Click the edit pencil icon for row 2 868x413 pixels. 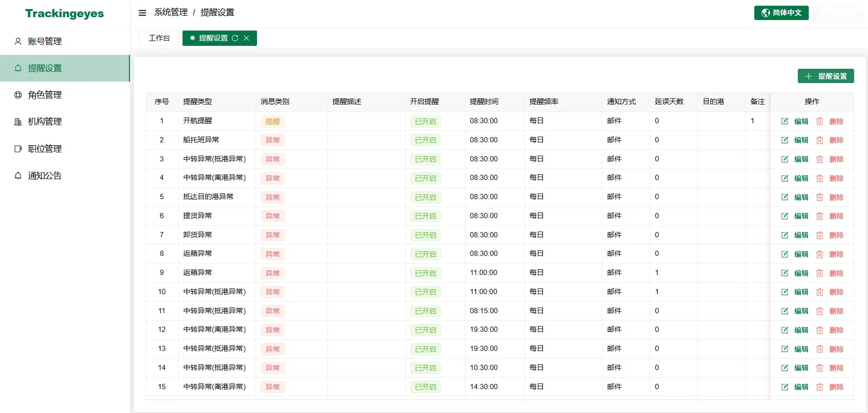tap(785, 140)
